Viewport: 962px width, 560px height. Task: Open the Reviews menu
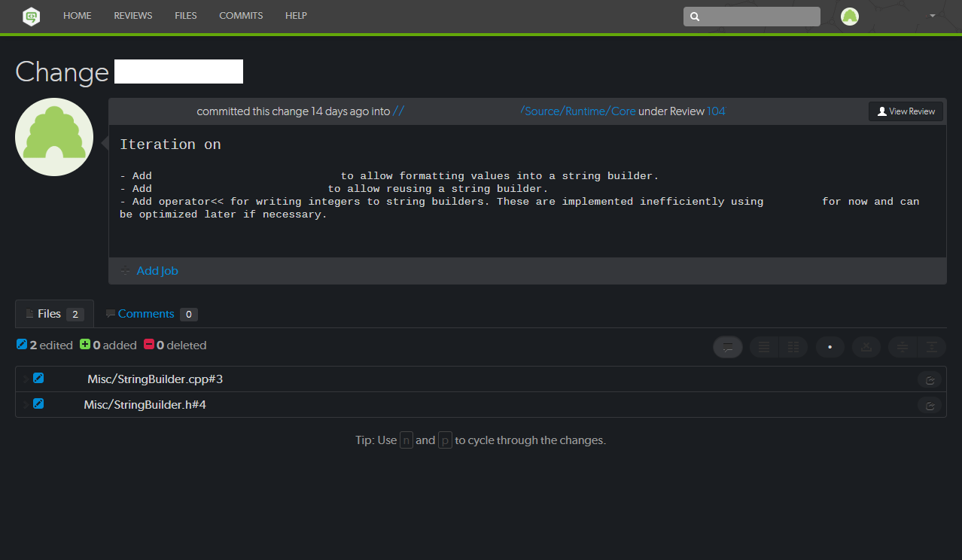coord(133,16)
